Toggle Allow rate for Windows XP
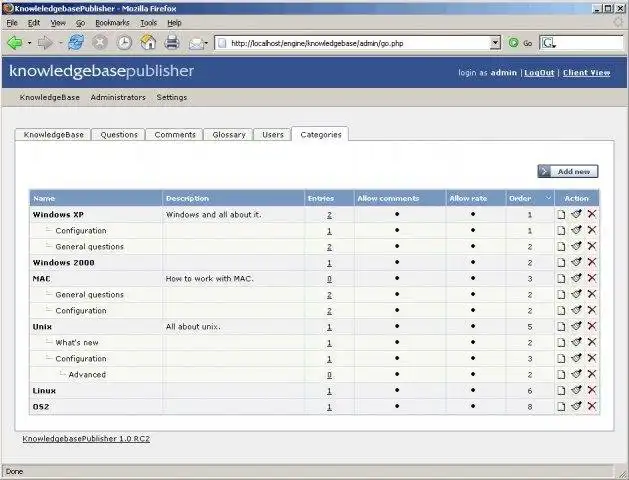The image size is (629, 480). [473, 214]
